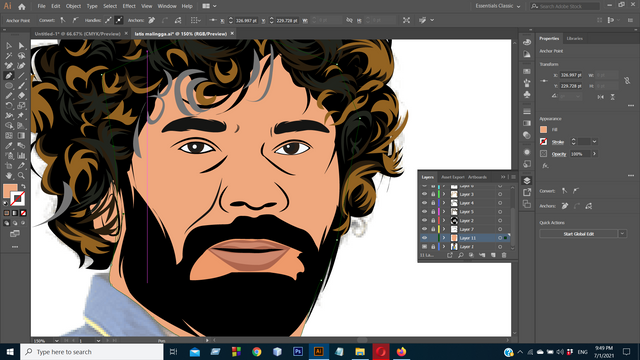
Task: Open the File menu
Action: [42, 6]
